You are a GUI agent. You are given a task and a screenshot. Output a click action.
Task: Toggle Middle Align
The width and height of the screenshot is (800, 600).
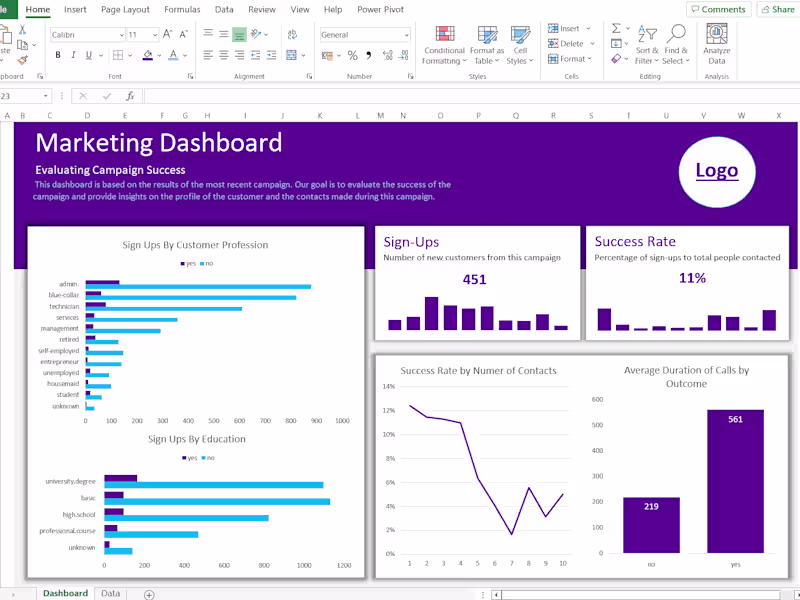223,34
